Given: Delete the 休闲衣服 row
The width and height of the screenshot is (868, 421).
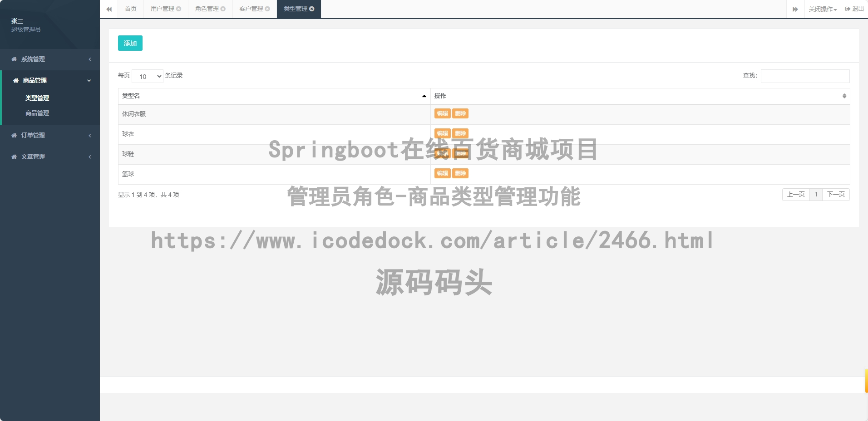Looking at the screenshot, I should tap(460, 113).
